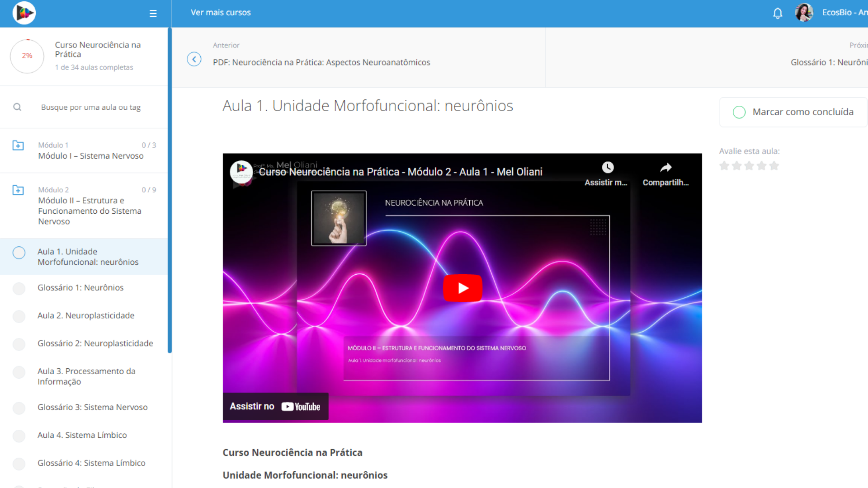Viewport: 868px width, 488px height.
Task: Click Curso Neurociência na Prática title
Action: coord(98,49)
